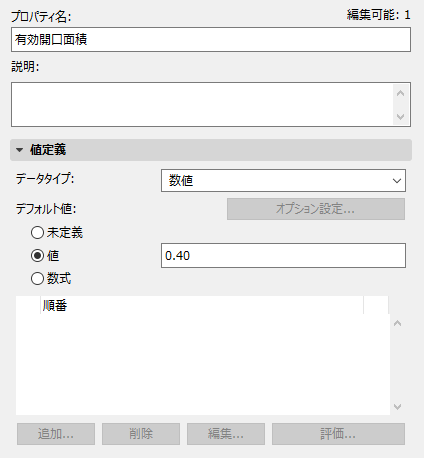The image size is (424, 458).
Task: Click the プロパティ名 text field
Action: [x=211, y=40]
